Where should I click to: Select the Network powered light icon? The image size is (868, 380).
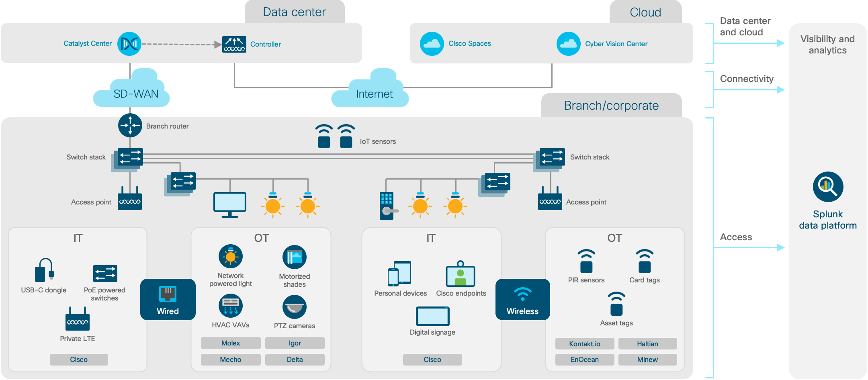tap(231, 256)
